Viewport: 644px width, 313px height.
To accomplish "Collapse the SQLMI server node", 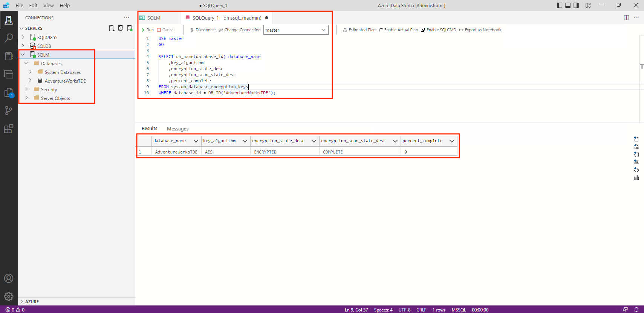I will (23, 55).
